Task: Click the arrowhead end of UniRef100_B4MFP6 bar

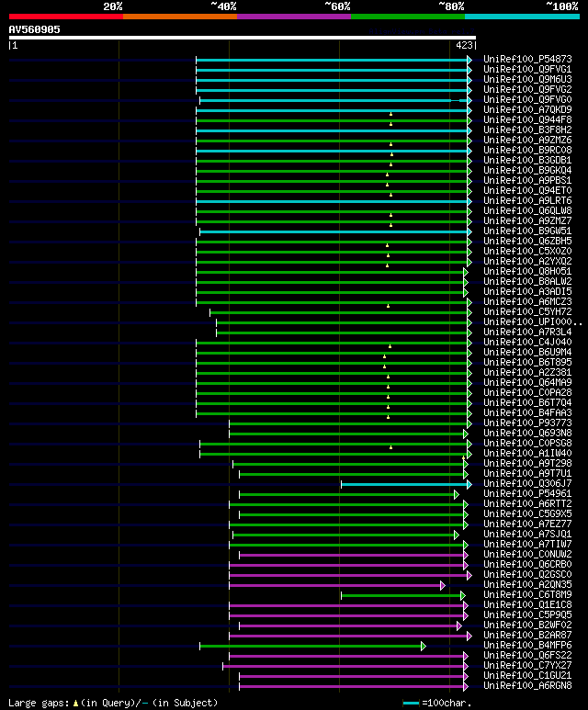Action: tap(424, 646)
